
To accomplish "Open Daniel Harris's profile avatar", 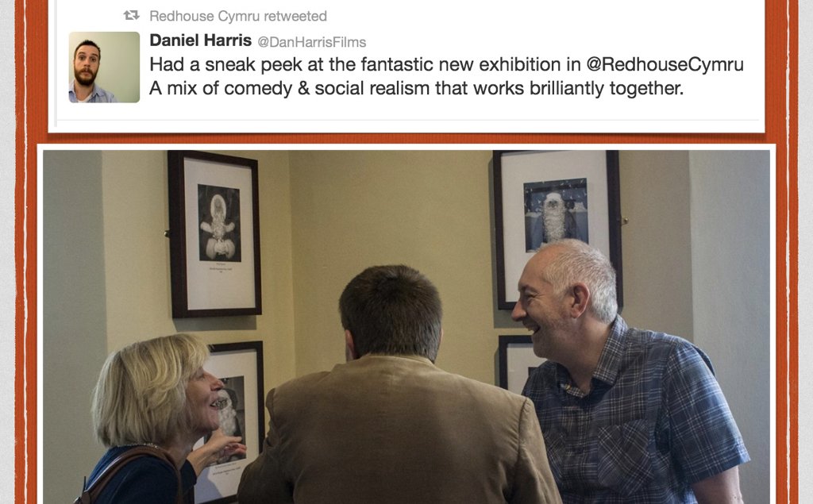I will point(104,67).
